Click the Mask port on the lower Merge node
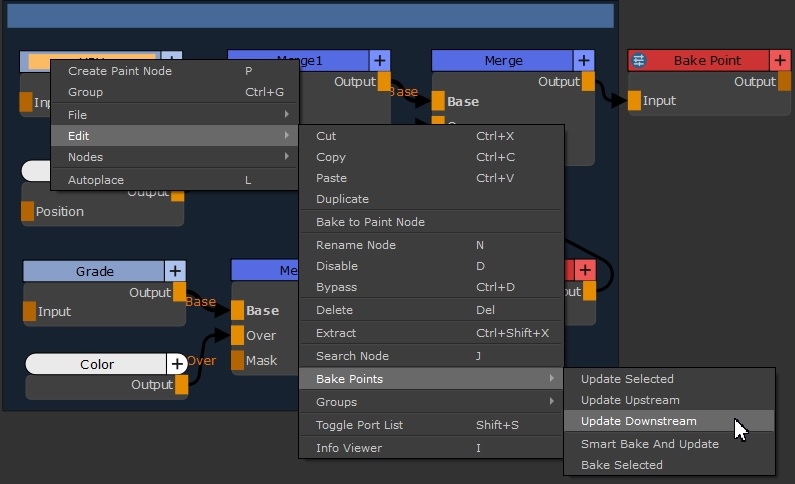This screenshot has width=795, height=484. click(x=237, y=360)
